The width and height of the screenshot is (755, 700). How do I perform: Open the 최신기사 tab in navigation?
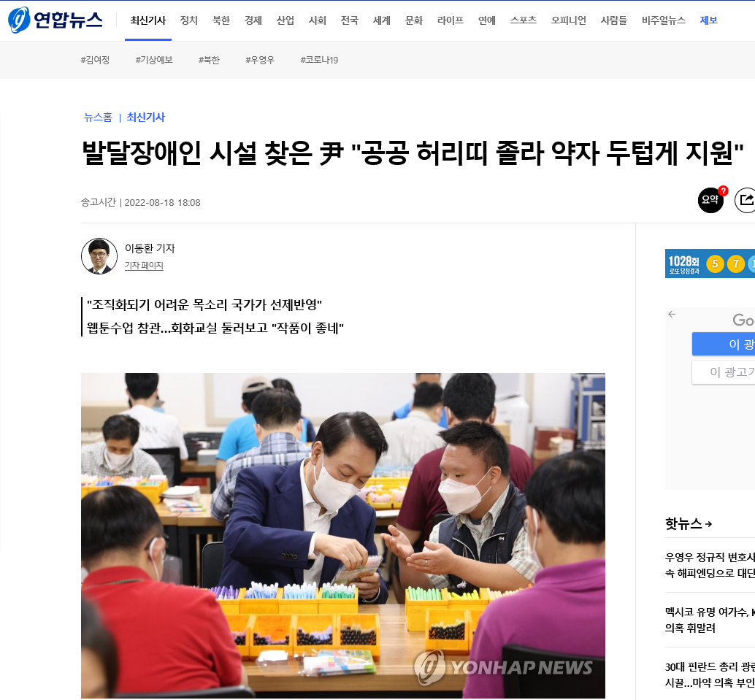tap(147, 20)
